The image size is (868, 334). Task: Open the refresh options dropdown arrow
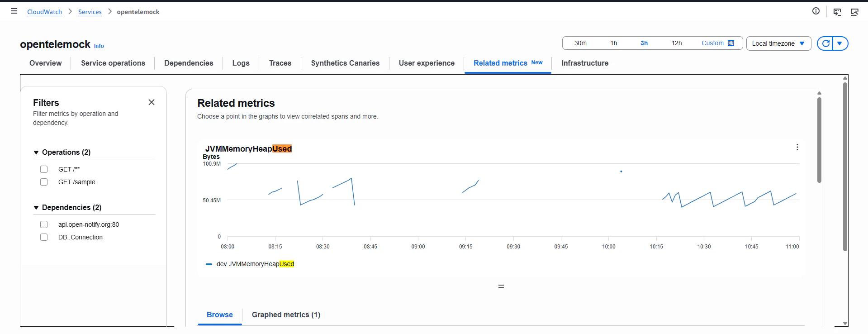tap(840, 43)
